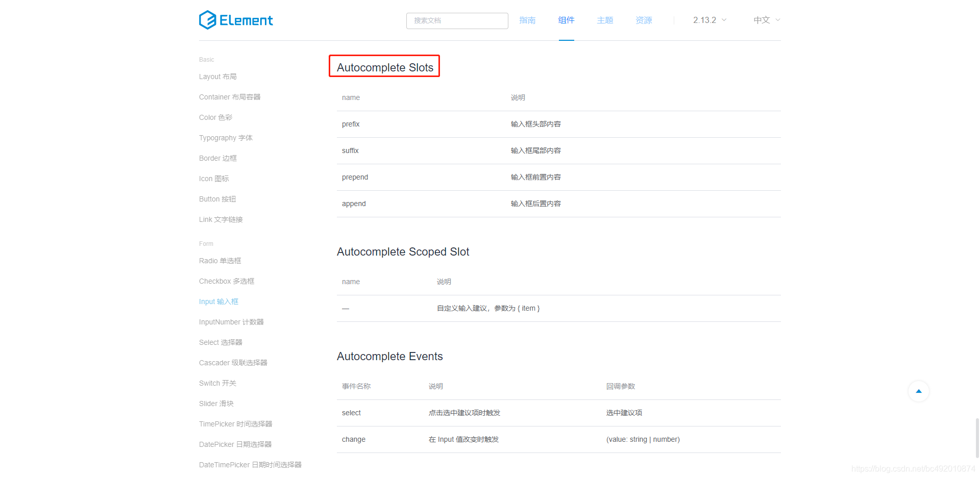Open Radio 单选框 sidebar item
The image size is (980, 478).
tap(220, 261)
